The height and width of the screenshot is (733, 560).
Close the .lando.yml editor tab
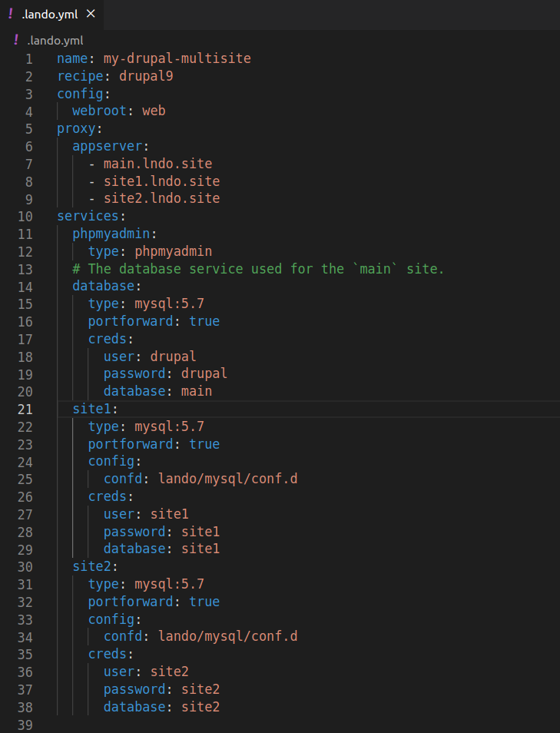(x=91, y=14)
